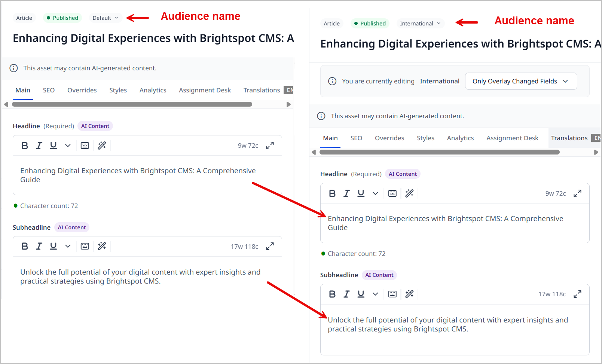The height and width of the screenshot is (364, 602).
Task: Click the green character count status dot
Action: click(15, 206)
